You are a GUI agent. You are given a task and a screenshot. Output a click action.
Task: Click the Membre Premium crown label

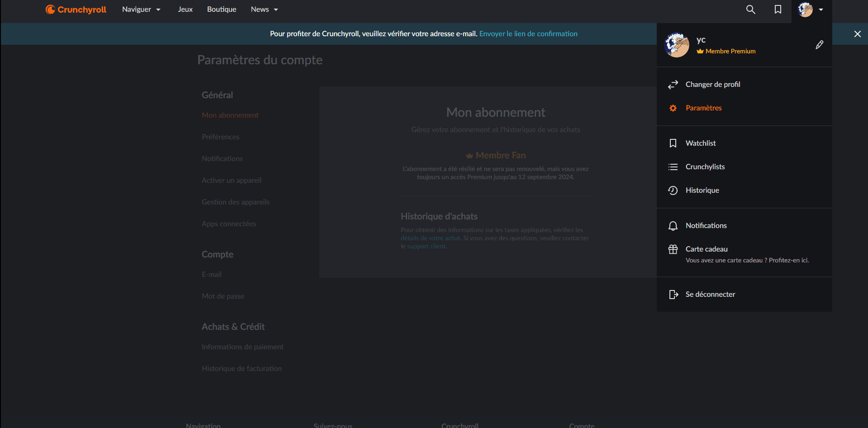[x=726, y=51]
